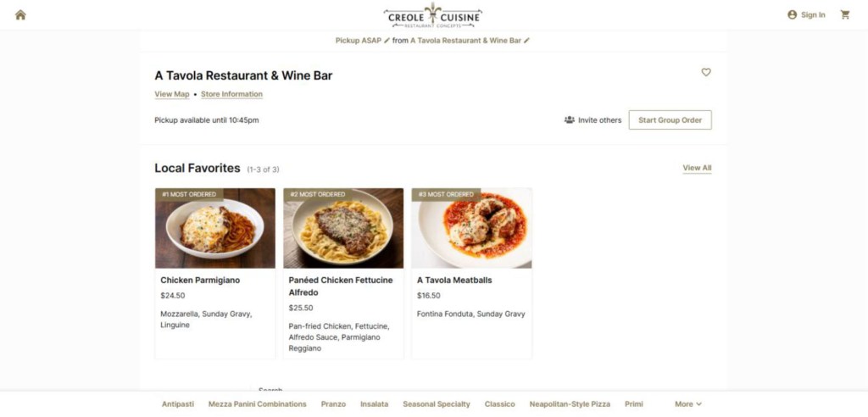Screen dimensions: 868x417
Task: Click the Sign In account icon
Action: point(793,15)
